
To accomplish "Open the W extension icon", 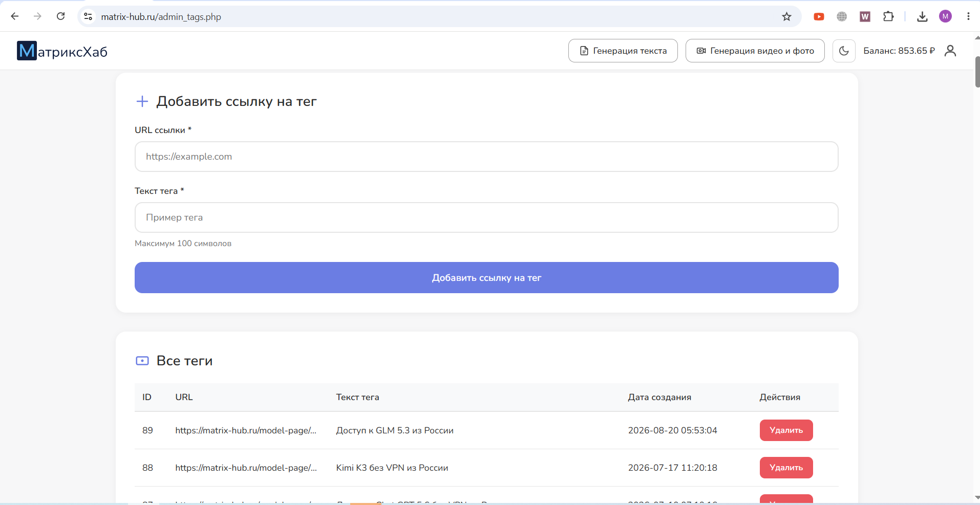I will (x=865, y=16).
